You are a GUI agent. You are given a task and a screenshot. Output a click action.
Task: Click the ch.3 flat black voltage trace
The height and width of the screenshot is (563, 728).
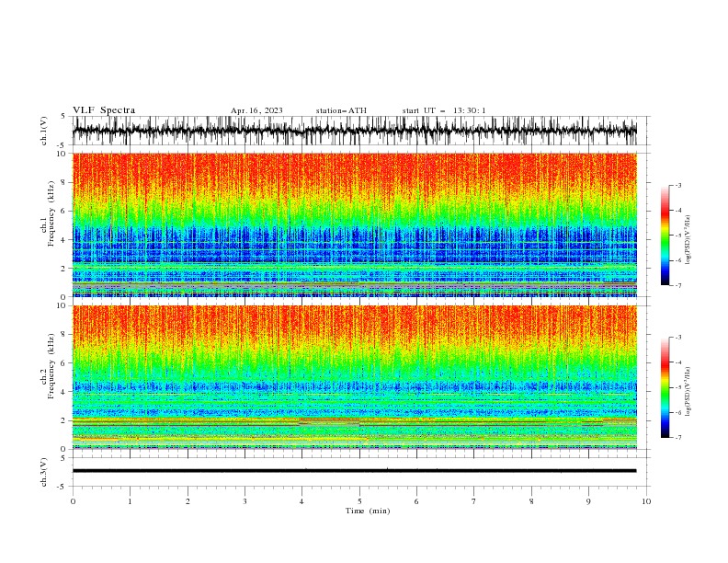click(355, 471)
